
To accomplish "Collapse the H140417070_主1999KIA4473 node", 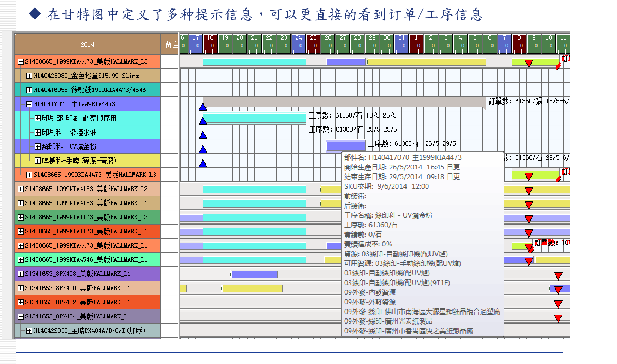I will (29, 104).
